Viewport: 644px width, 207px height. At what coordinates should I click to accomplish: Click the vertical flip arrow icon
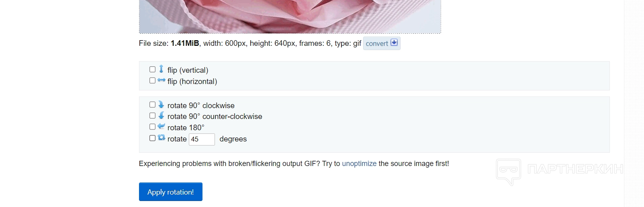point(161,69)
